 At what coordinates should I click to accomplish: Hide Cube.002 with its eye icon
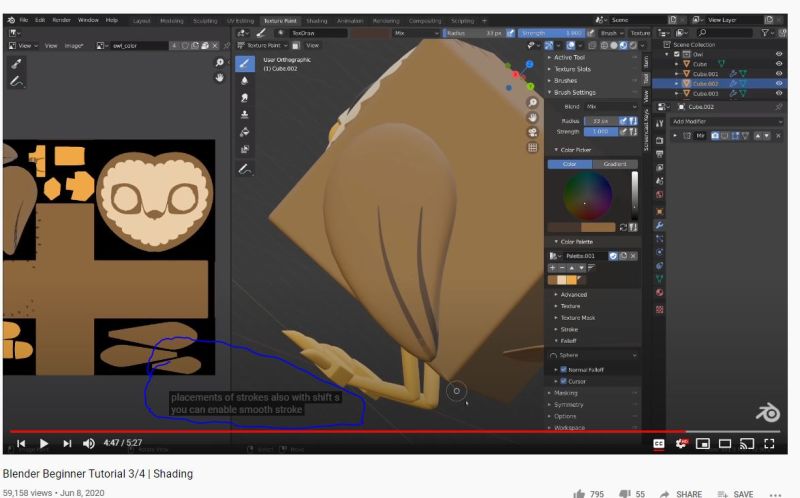coord(779,83)
